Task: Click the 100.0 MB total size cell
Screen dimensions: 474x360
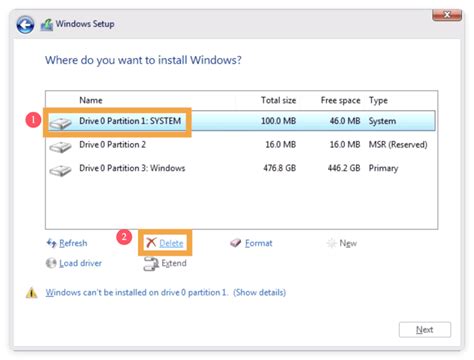Action: [278, 121]
